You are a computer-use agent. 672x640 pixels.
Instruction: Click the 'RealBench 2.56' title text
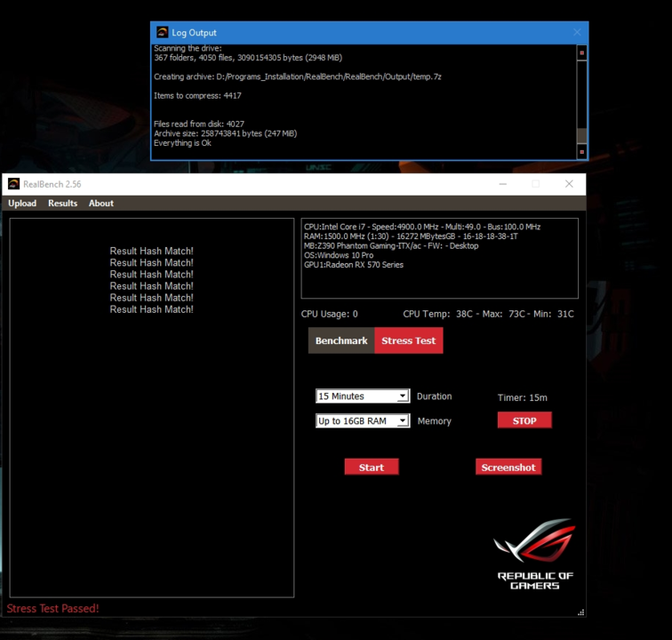click(x=52, y=184)
